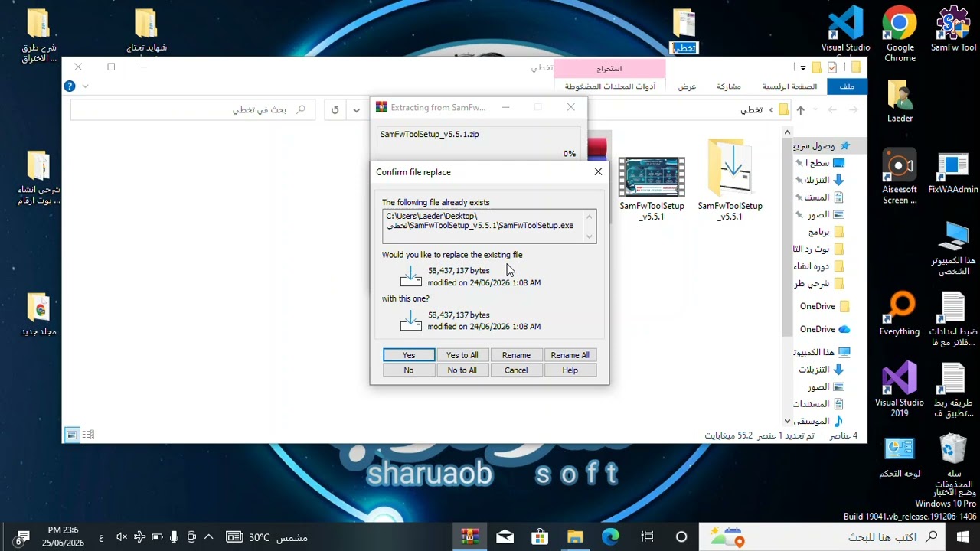Open the عرض ribbon tab
Viewport: 980px width, 551px height.
click(x=687, y=86)
